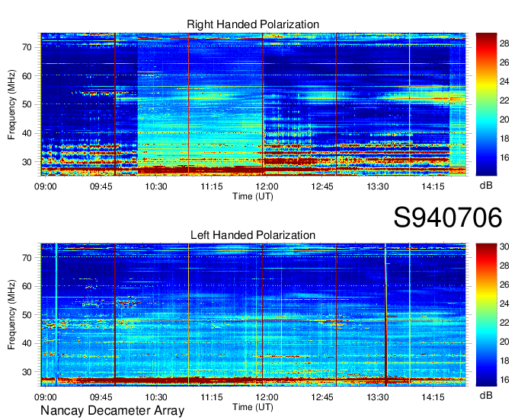Click inside the Left Handed Polarization spectrogram

coord(253,314)
